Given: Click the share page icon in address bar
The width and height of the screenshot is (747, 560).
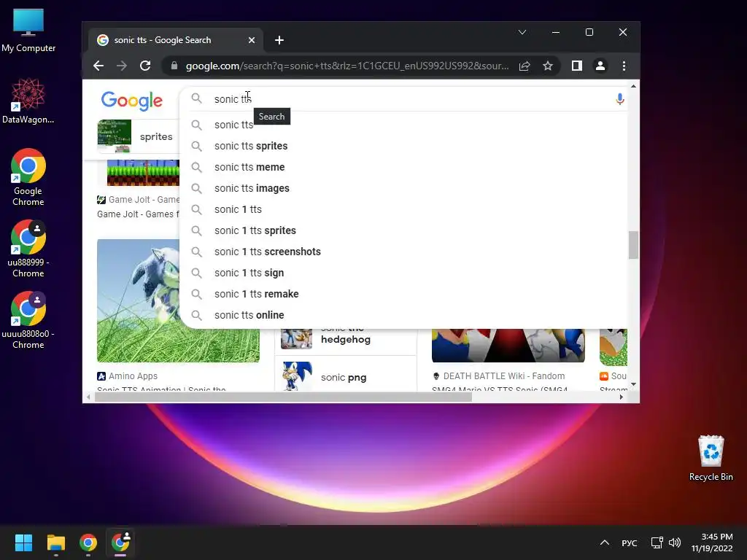Looking at the screenshot, I should point(525,66).
